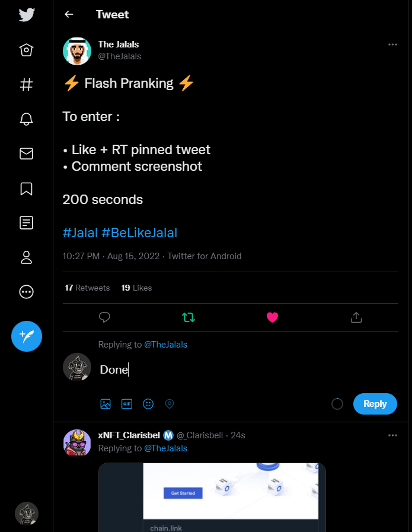Open Notifications bell icon
Image resolution: width=412 pixels, height=532 pixels.
pos(27,119)
